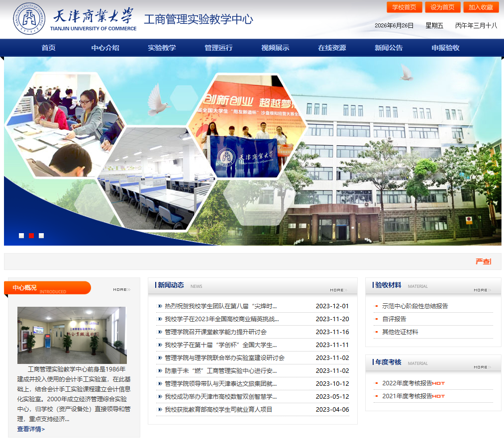Open the 自评报告 link
Image resolution: width=504 pixels, height=443 pixels.
tap(394, 319)
